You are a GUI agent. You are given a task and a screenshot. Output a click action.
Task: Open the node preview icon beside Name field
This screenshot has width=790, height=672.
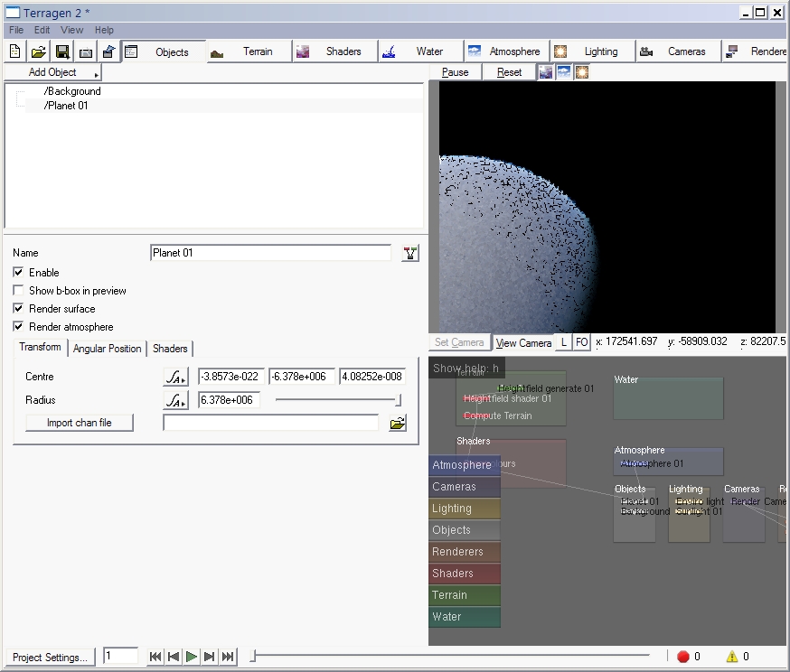[x=410, y=253]
